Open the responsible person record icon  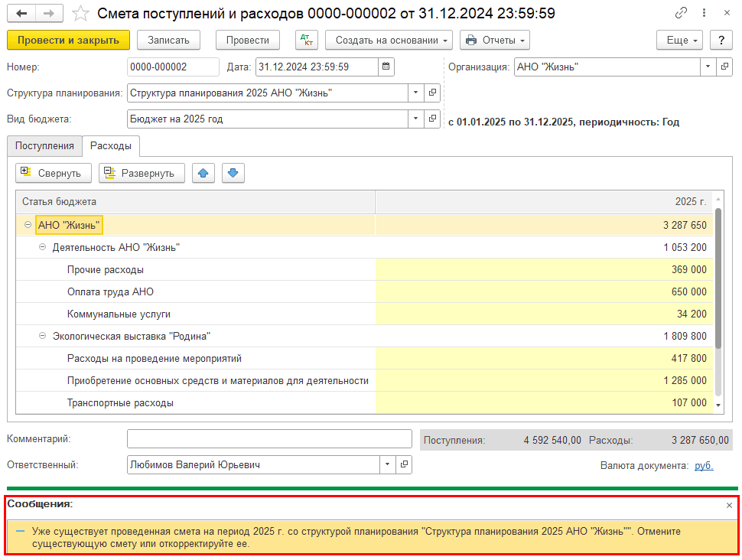pos(405,464)
